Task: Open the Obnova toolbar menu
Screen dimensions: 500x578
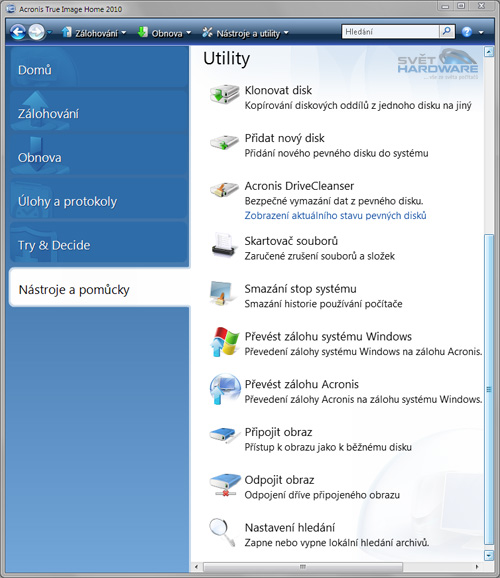Action: click(x=164, y=33)
